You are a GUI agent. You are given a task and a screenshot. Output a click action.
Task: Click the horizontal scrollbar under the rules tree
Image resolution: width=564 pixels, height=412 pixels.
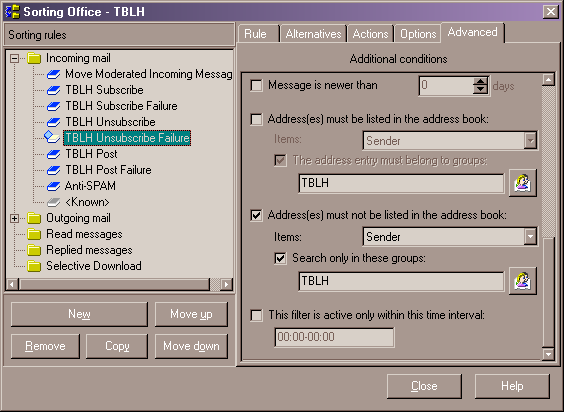(119, 284)
